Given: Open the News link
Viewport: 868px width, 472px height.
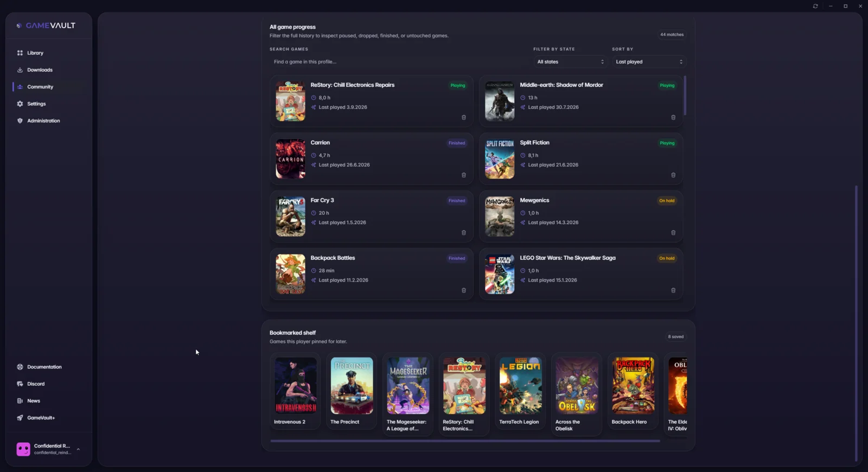Looking at the screenshot, I should point(49,401).
